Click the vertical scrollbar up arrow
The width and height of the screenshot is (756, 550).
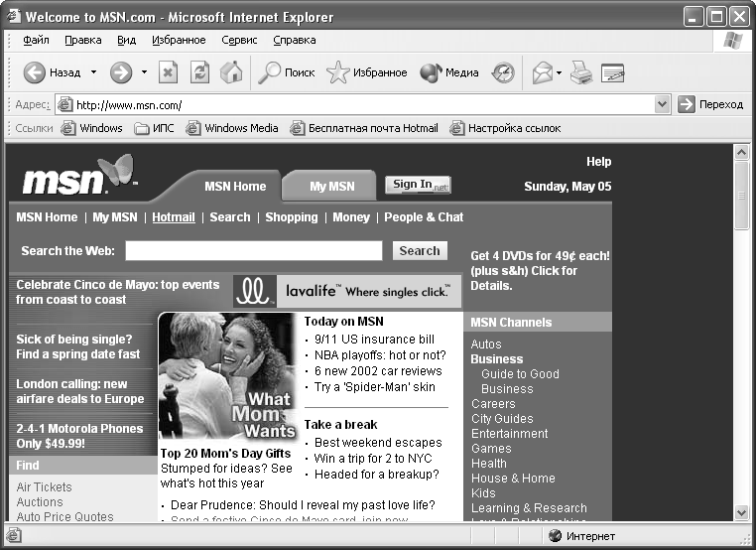point(741,153)
